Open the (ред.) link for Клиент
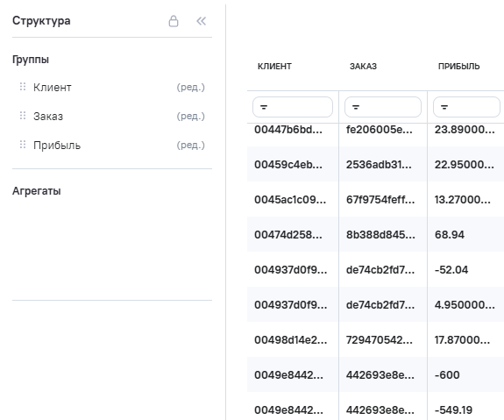Image resolution: width=504 pixels, height=420 pixels. tap(190, 87)
